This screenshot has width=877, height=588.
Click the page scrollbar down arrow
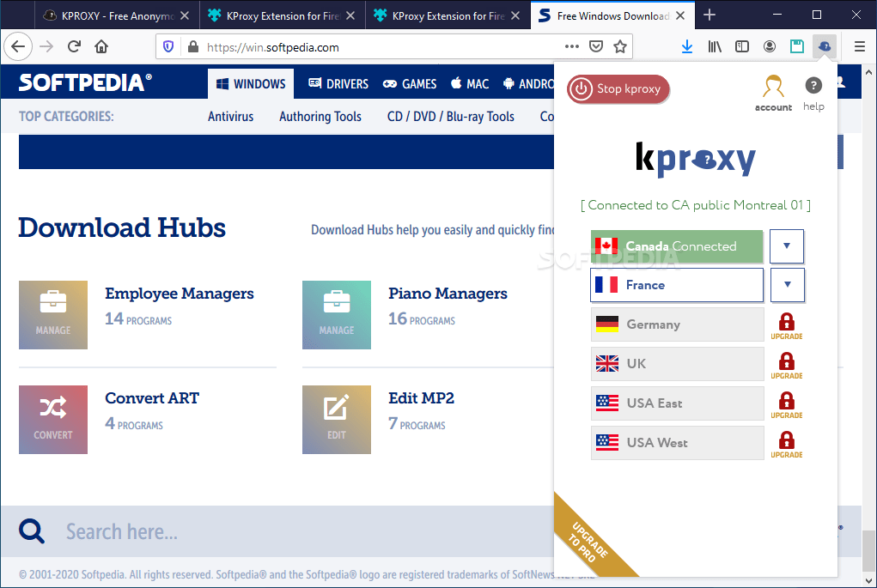pyautogui.click(x=868, y=580)
